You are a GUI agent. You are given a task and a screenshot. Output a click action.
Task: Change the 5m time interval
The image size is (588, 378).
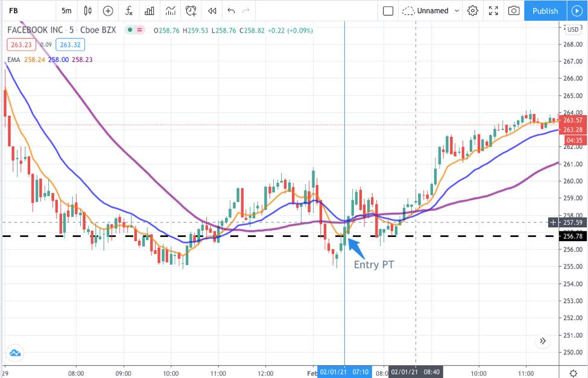click(x=66, y=11)
